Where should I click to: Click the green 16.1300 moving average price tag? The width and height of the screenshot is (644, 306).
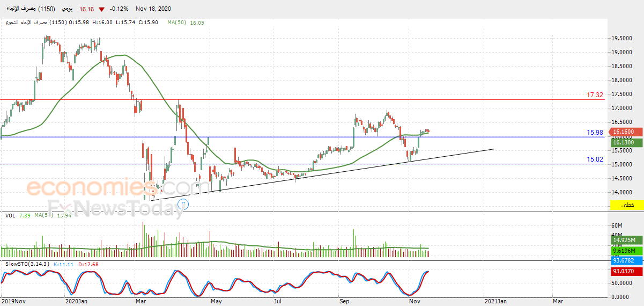(626, 142)
